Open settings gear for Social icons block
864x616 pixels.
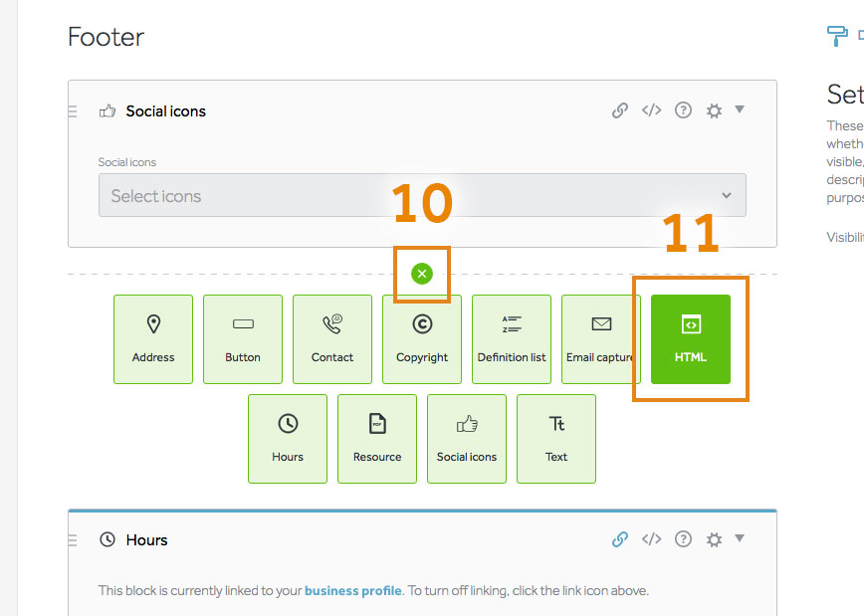(714, 111)
